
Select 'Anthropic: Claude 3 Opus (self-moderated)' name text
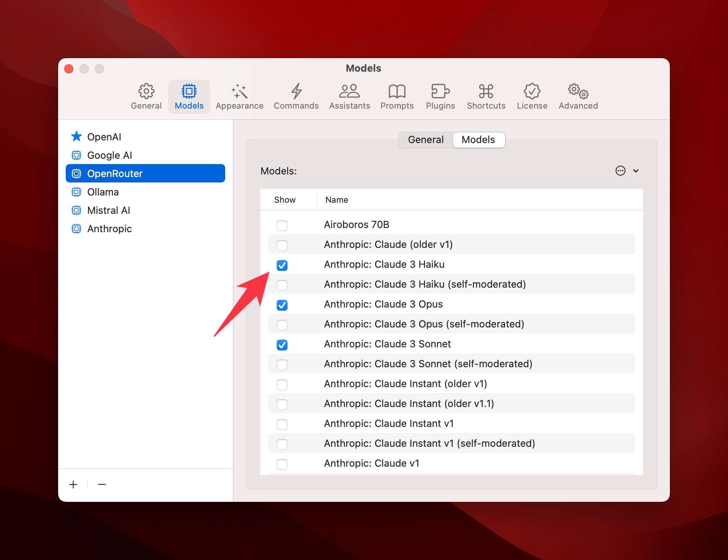[424, 324]
